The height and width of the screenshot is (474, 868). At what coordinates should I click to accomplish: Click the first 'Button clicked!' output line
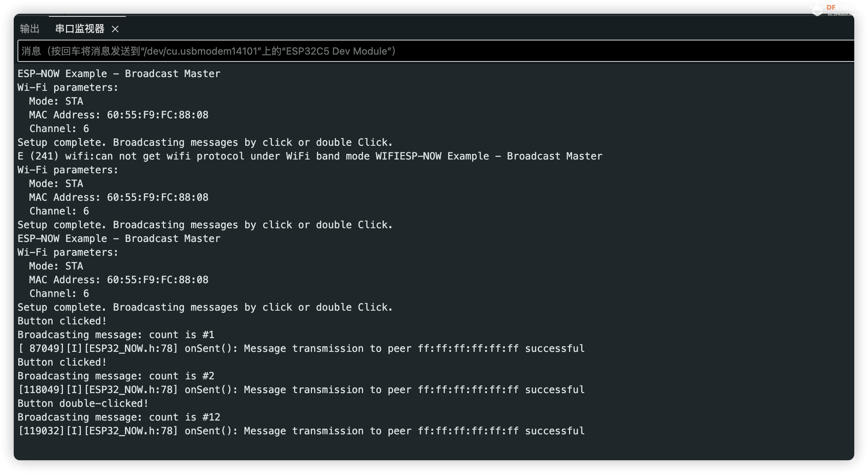[x=62, y=321]
